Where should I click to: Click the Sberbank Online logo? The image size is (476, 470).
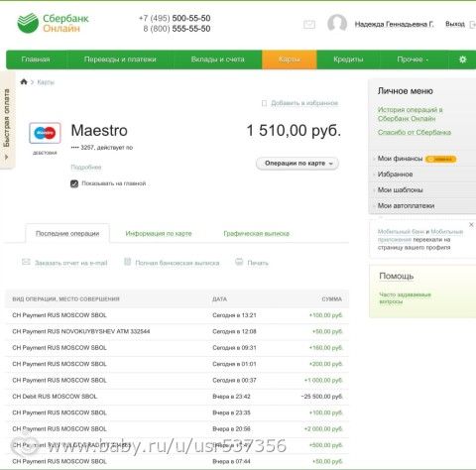click(x=53, y=23)
